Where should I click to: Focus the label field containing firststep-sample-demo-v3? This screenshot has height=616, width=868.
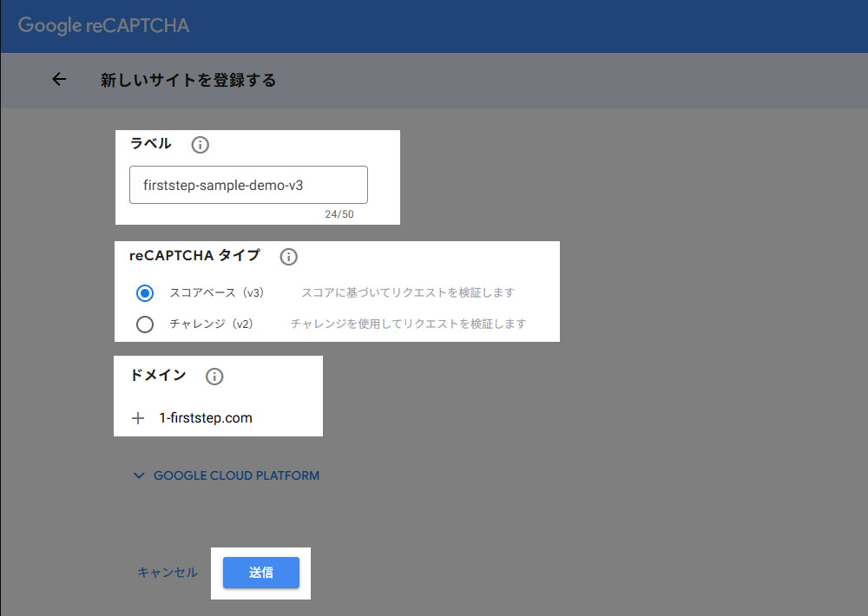pyautogui.click(x=248, y=185)
